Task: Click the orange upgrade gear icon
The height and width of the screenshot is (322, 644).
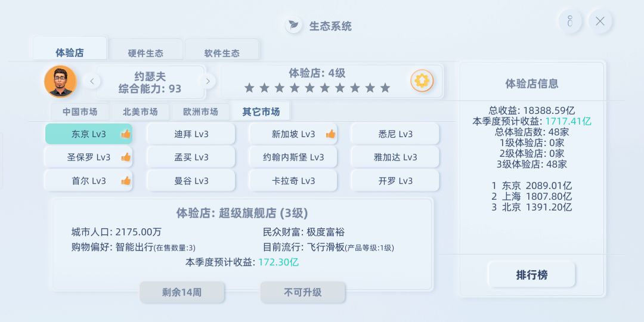Action: click(x=422, y=80)
